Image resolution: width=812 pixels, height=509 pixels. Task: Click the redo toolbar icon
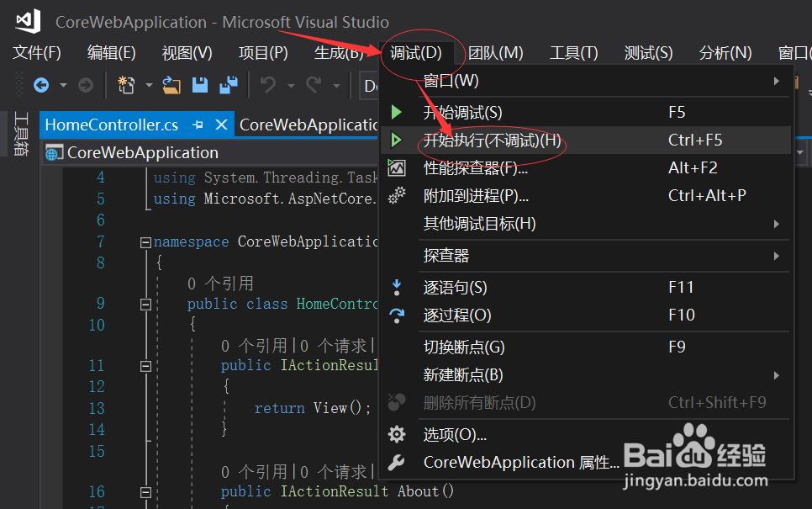click(314, 84)
